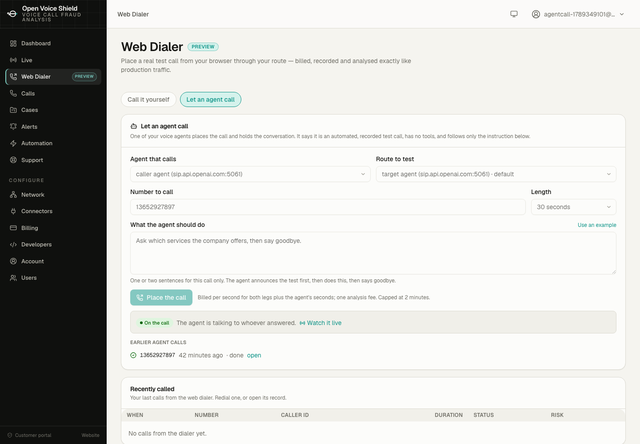Click the Place the call button
Screen dimensions: 640x444
pos(161,297)
